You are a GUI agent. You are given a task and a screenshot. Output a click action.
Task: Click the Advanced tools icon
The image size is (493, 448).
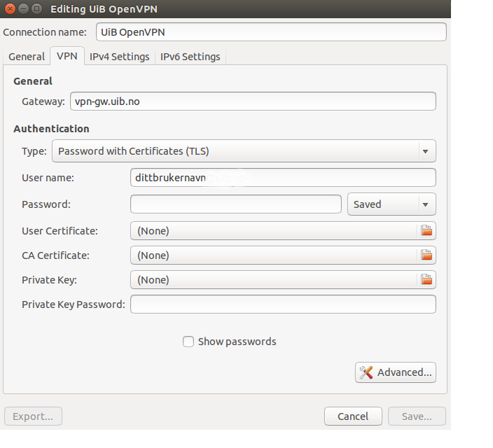pos(366,372)
